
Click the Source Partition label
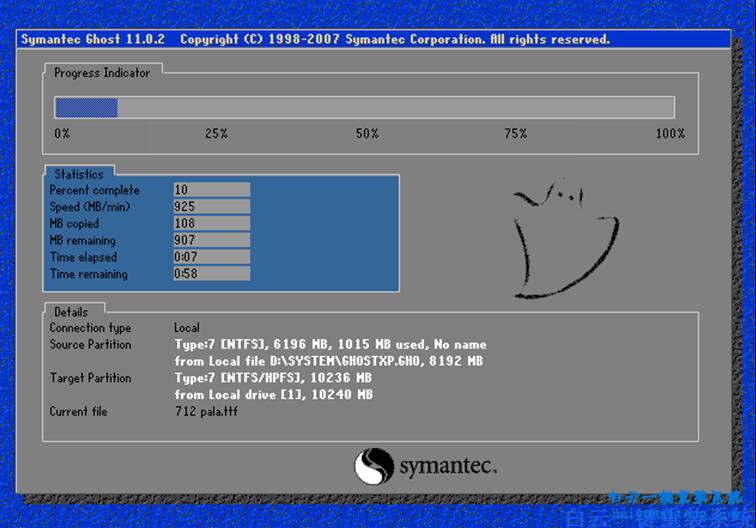tap(90, 345)
